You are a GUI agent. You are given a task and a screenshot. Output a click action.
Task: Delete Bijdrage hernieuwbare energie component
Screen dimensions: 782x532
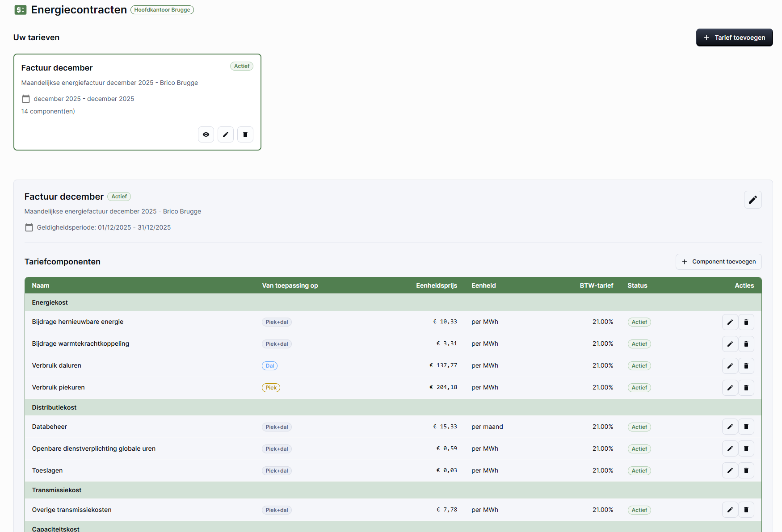click(x=746, y=322)
